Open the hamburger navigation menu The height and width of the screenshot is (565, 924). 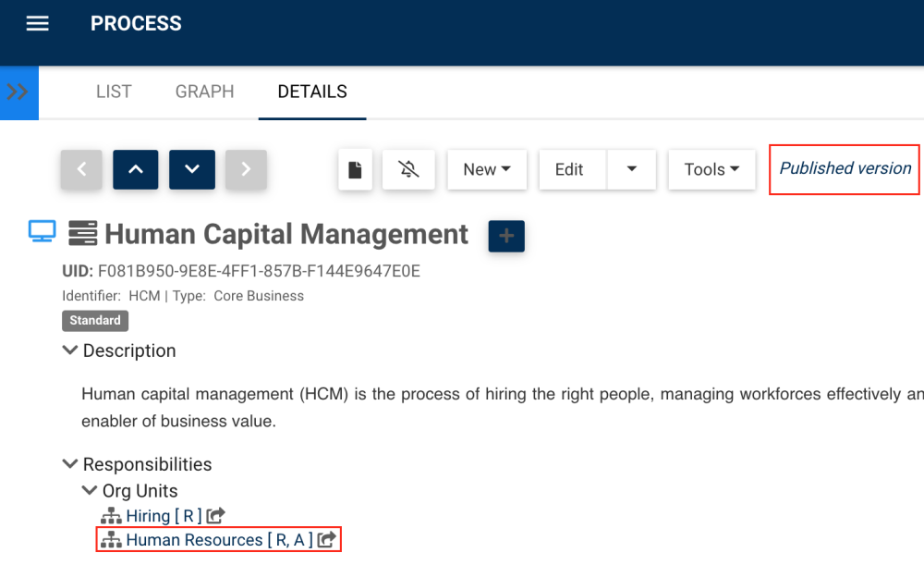tap(37, 24)
